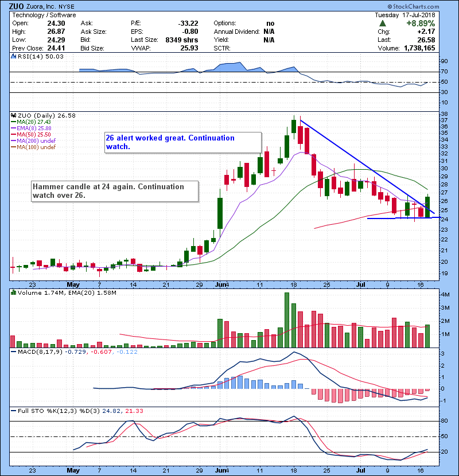Click the candlestick icon beside ZUO (Daily)

tap(13, 115)
